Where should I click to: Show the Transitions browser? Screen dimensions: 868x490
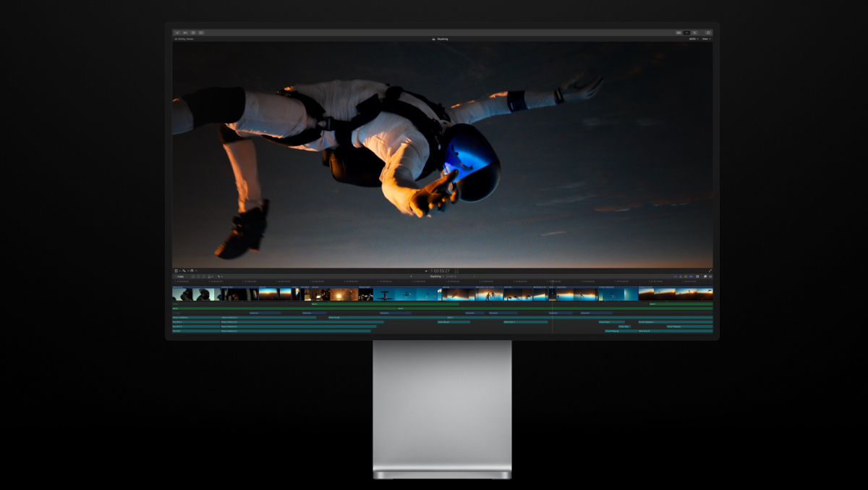710,276
